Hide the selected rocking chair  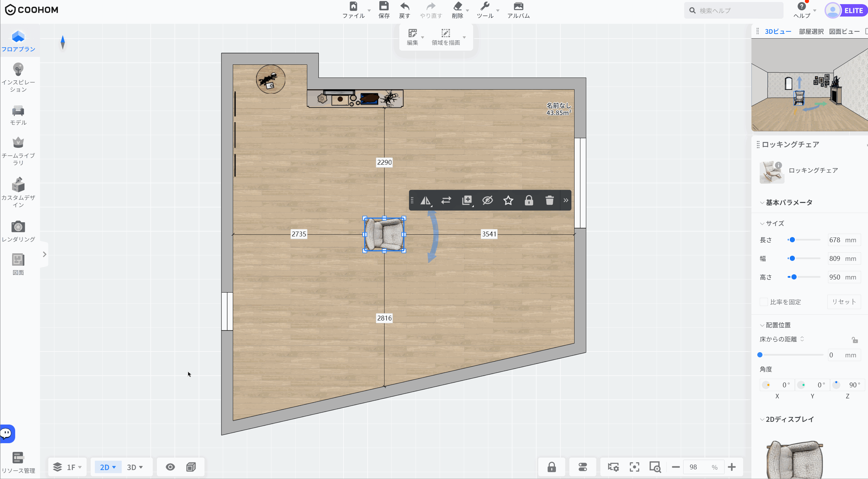[488, 200]
